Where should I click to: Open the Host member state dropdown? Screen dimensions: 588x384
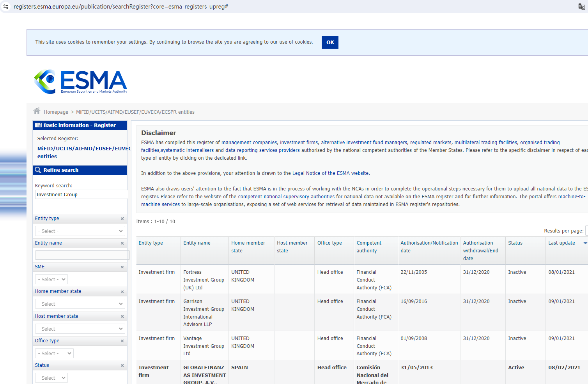pyautogui.click(x=80, y=329)
